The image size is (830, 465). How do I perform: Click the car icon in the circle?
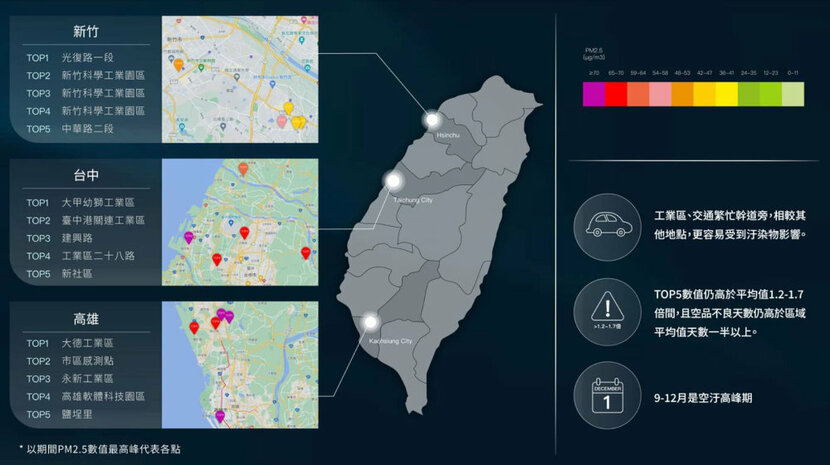[x=606, y=225]
